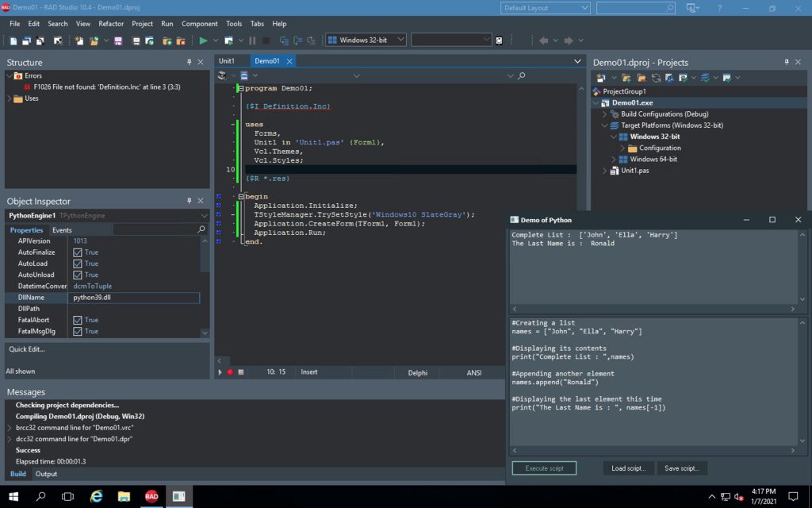Uncheck the AutoLoad property checkbox

[x=78, y=264]
